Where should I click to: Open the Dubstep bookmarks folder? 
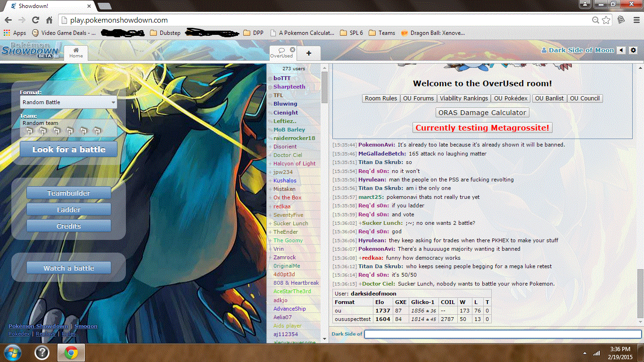(165, 33)
